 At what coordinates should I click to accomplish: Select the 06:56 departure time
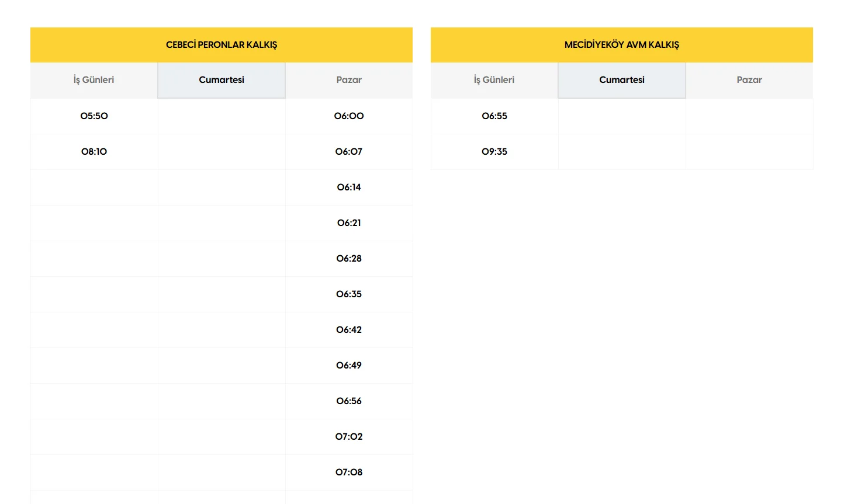(x=349, y=401)
